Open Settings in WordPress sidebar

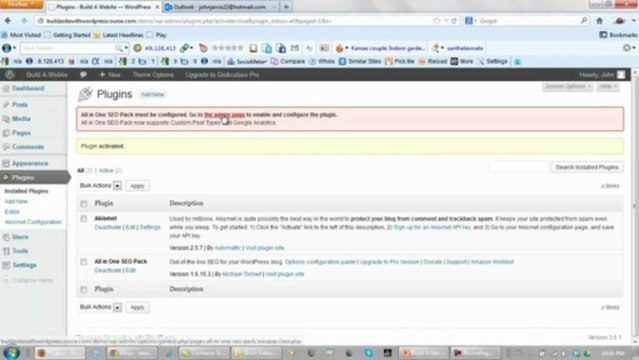[24, 265]
